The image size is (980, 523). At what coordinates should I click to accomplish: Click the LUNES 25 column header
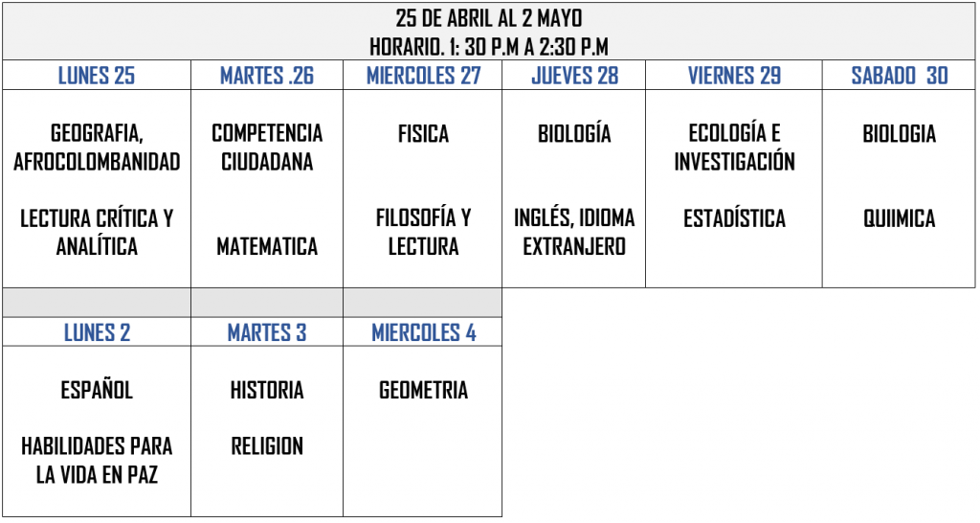coord(97,77)
